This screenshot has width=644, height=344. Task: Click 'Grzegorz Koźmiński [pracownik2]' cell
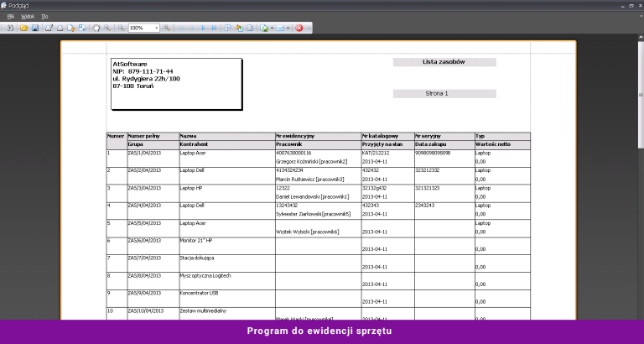point(312,162)
